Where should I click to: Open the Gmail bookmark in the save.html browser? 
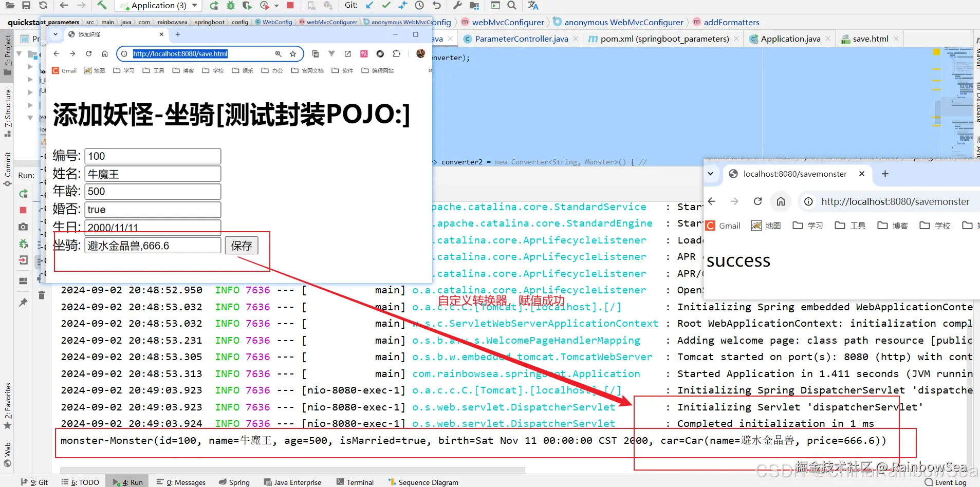point(64,70)
